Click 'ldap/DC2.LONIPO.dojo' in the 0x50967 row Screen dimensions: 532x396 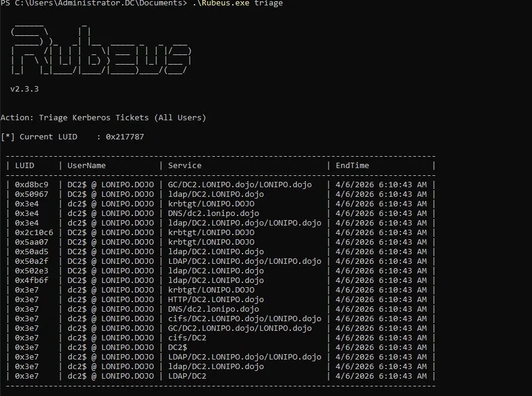[x=216, y=194]
